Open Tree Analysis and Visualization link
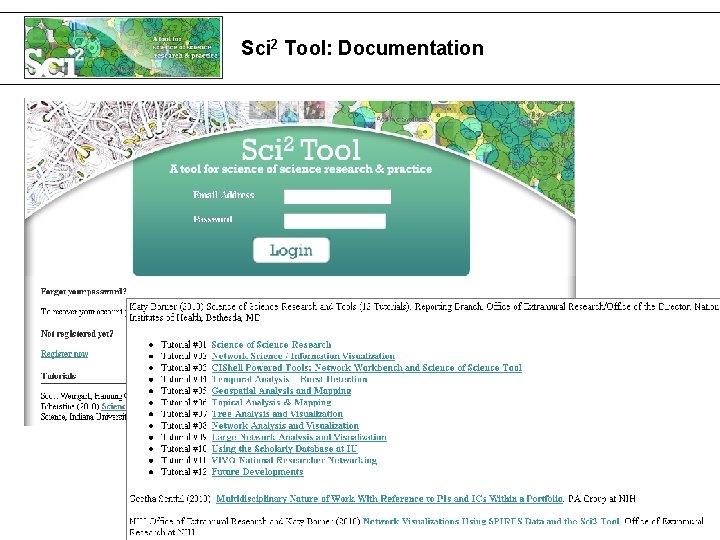Viewport: 720px width, 540px height. point(277,414)
